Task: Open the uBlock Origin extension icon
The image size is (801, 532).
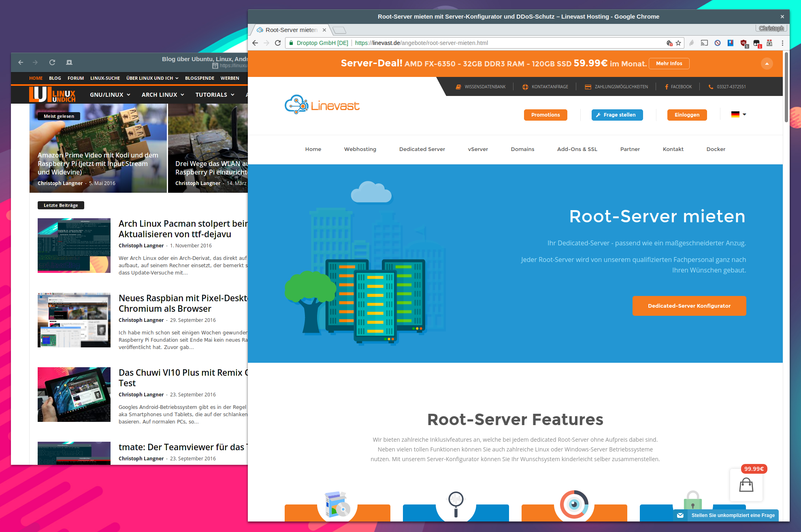Action: pos(743,43)
